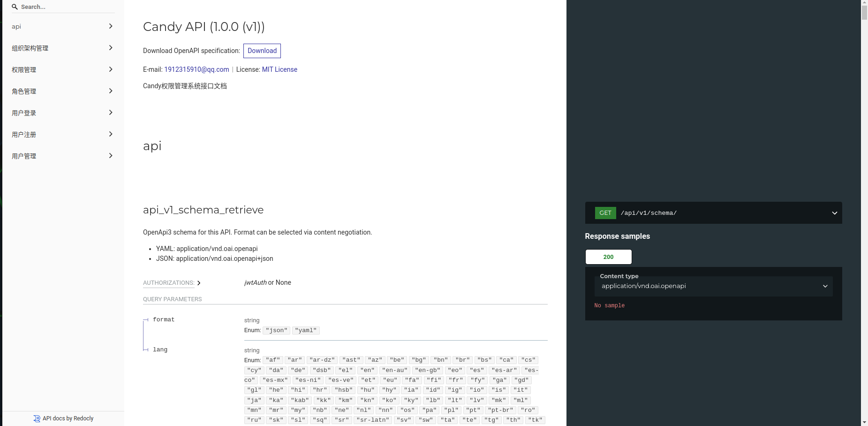Click the Redocly logo icon
Viewport: 868px width, 426px height.
pyautogui.click(x=37, y=418)
